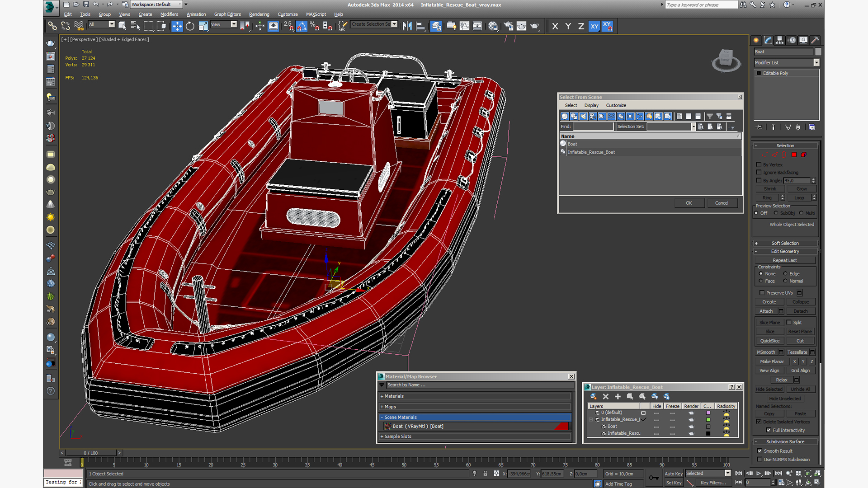Enable Ignore Backfacing checkbox
This screenshot has height=488, width=868.
(x=759, y=172)
